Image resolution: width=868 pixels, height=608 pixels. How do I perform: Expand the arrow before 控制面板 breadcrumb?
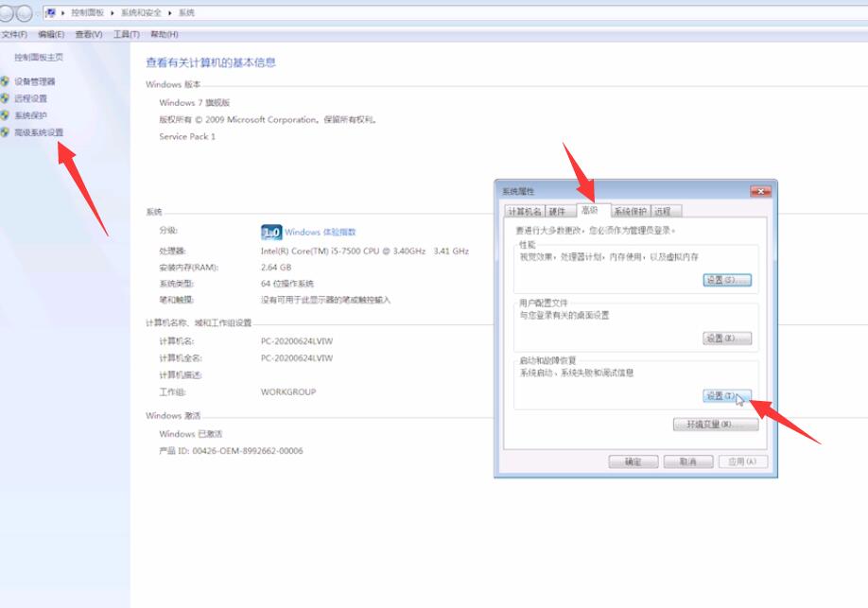tap(63, 12)
